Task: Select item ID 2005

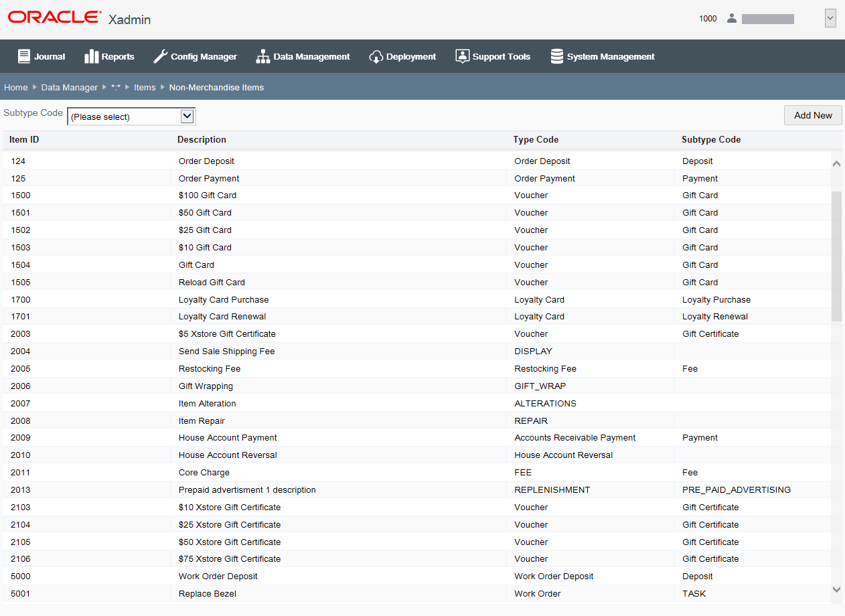Action: click(21, 369)
